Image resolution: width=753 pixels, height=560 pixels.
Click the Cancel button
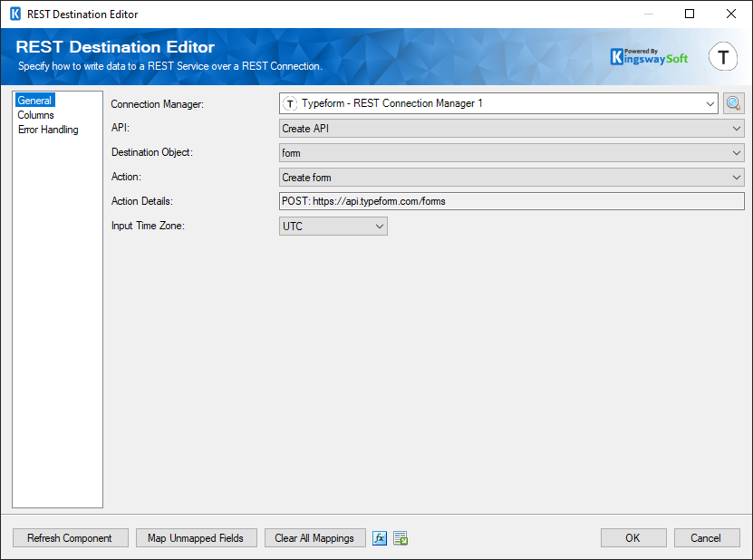(706, 538)
